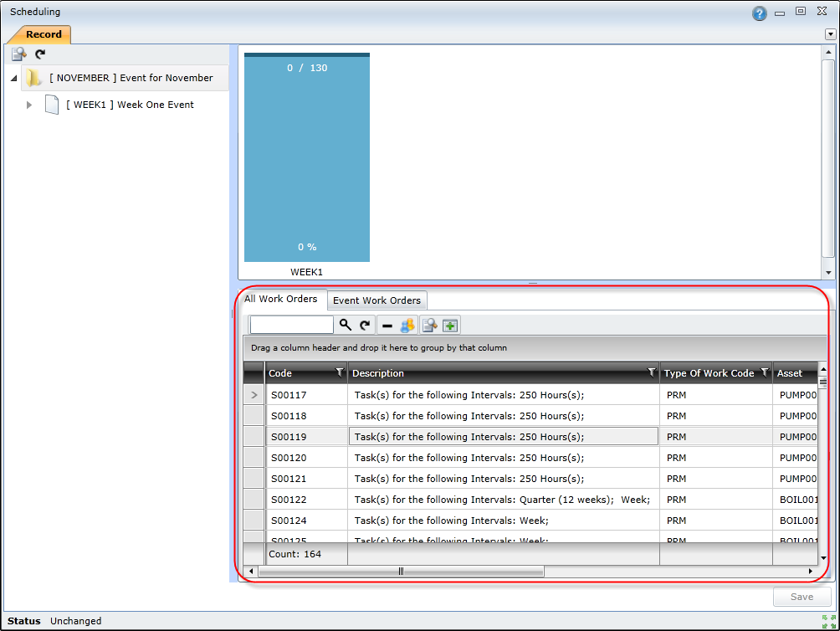
Task: Expand the WEEK1 Week One Event node
Action: tap(29, 105)
